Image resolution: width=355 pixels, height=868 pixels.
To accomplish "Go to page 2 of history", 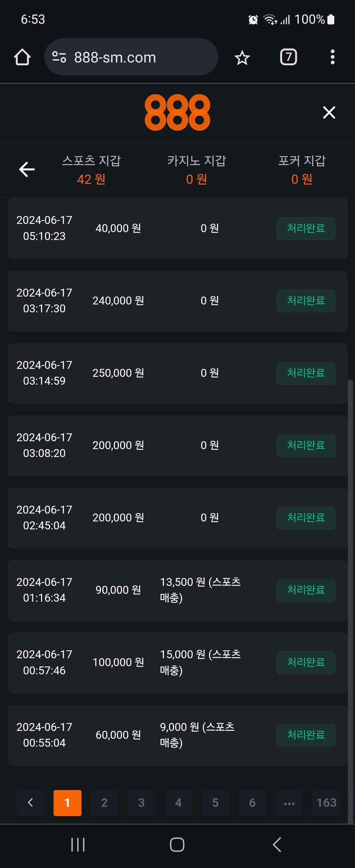I will pos(105,803).
